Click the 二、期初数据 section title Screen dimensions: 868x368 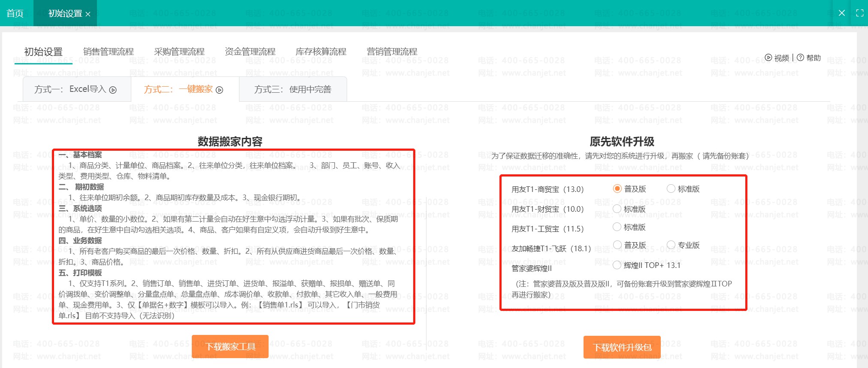point(81,187)
